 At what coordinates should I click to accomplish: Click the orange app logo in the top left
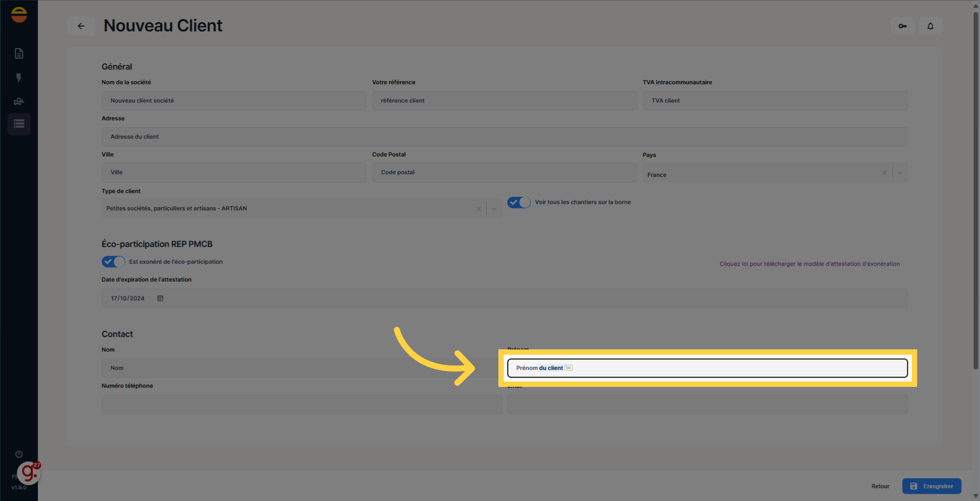click(x=19, y=14)
